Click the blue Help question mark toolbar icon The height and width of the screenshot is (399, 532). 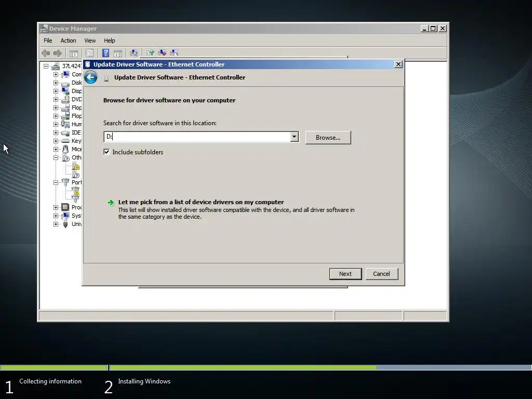106,53
